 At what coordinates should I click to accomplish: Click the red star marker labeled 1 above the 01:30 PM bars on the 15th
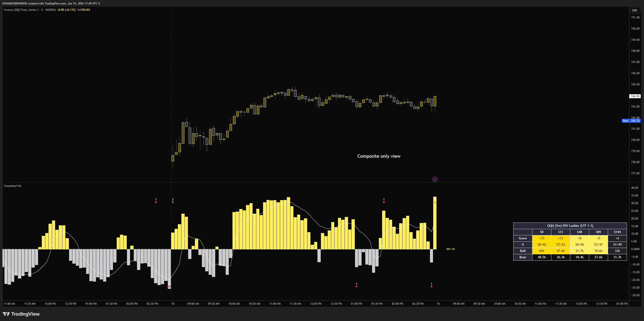384,202
